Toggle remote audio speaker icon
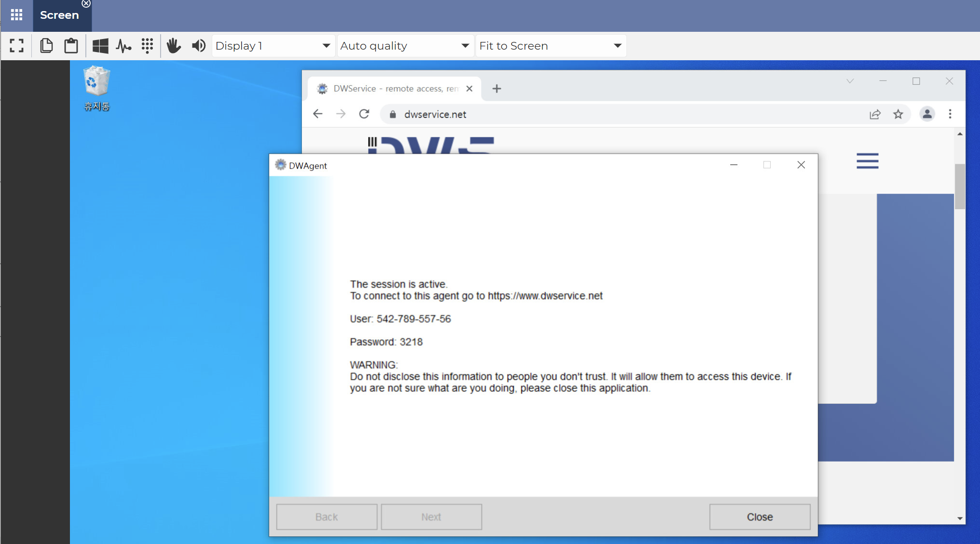The width and height of the screenshot is (980, 544). click(x=199, y=46)
